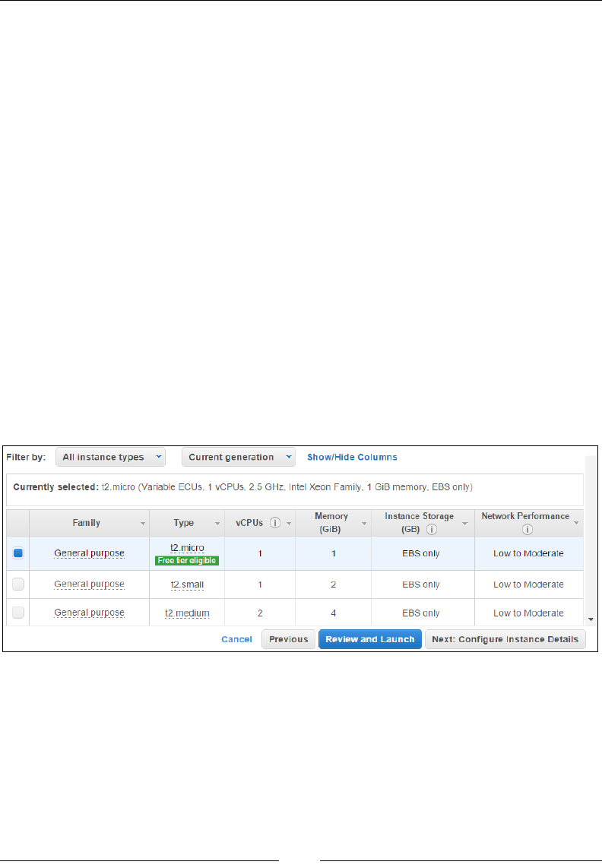This screenshot has width=602, height=868.
Task: Click EBS only in the t2.small row
Action: [x=421, y=584]
